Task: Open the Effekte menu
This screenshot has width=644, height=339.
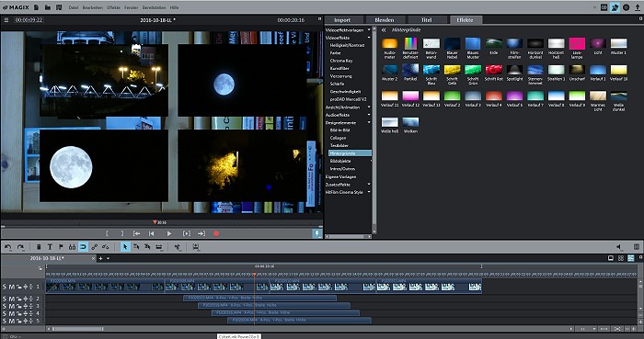Action: pyautogui.click(x=113, y=7)
